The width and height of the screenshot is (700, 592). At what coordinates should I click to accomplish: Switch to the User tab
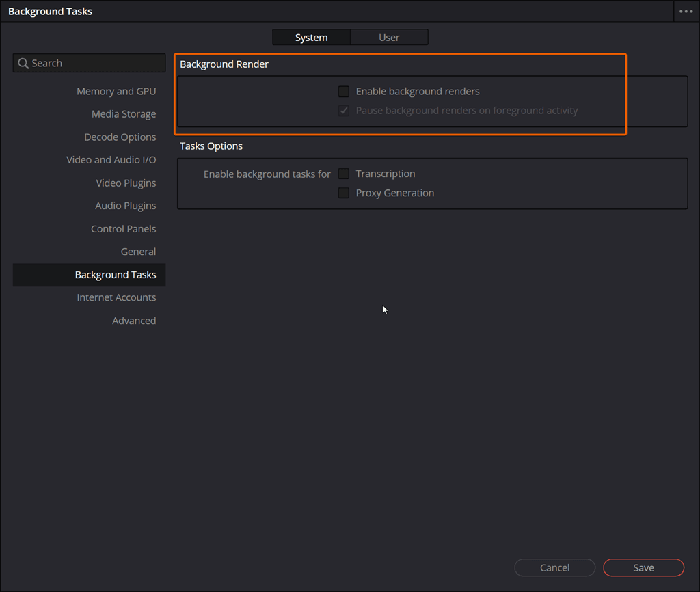click(x=389, y=37)
